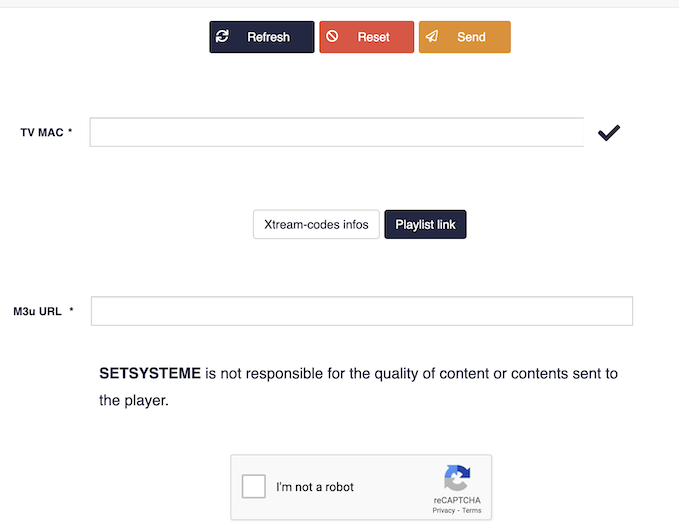Focus the TV MAC input field
Viewport: 679px width, 531px height.
[337, 133]
